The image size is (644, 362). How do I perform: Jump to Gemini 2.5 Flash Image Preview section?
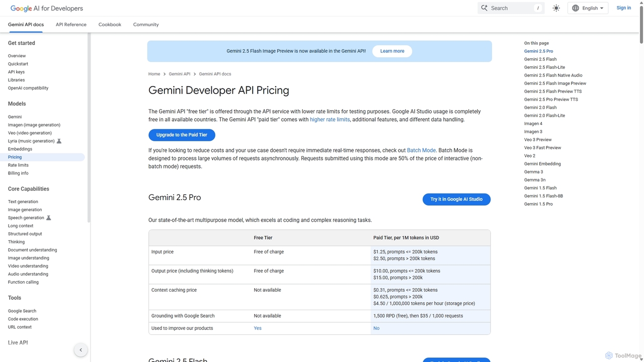pos(555,83)
